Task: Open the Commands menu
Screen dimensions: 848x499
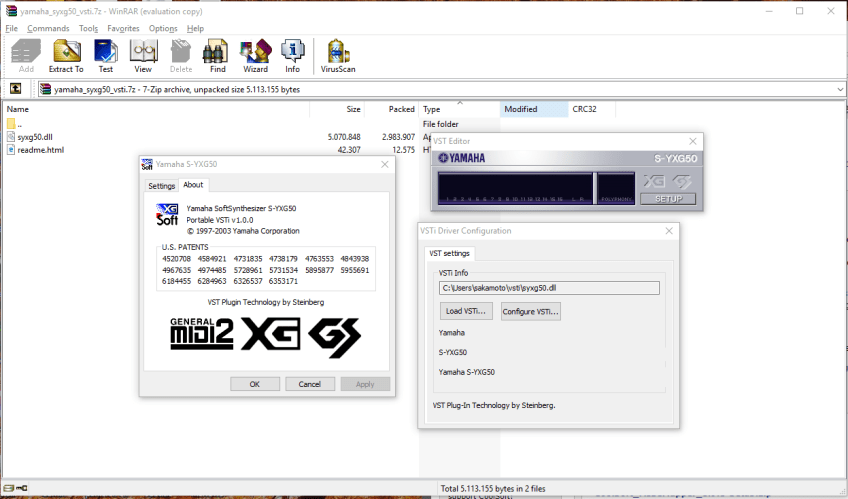Action: tap(48, 28)
